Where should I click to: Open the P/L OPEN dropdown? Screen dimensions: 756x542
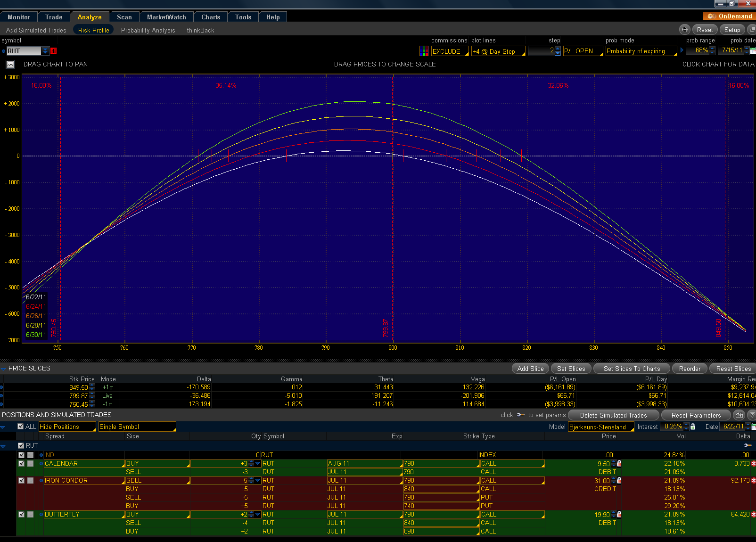pyautogui.click(x=583, y=51)
